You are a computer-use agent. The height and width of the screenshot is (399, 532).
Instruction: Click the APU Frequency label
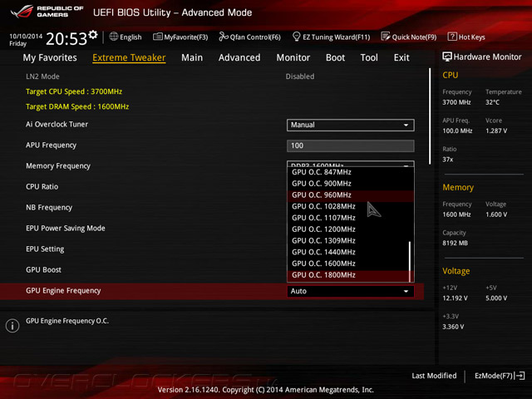tap(52, 145)
